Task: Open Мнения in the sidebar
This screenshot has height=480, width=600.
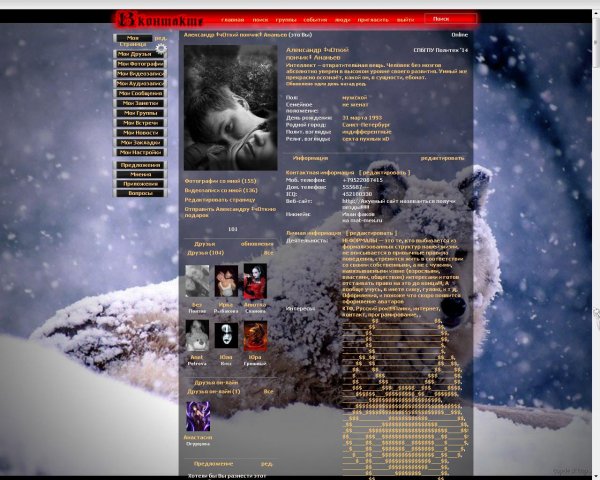Action: [140, 175]
